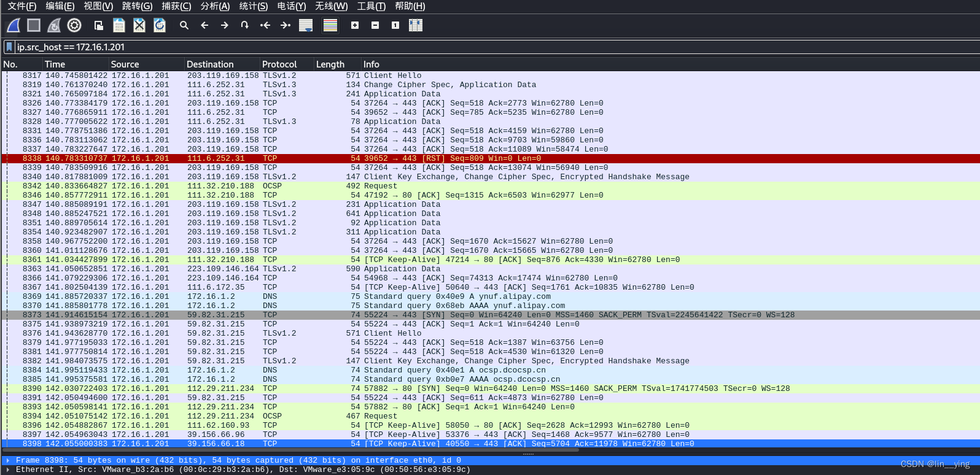The width and height of the screenshot is (980, 475).
Task: Sort packets by the No. column
Action: click(x=21, y=64)
